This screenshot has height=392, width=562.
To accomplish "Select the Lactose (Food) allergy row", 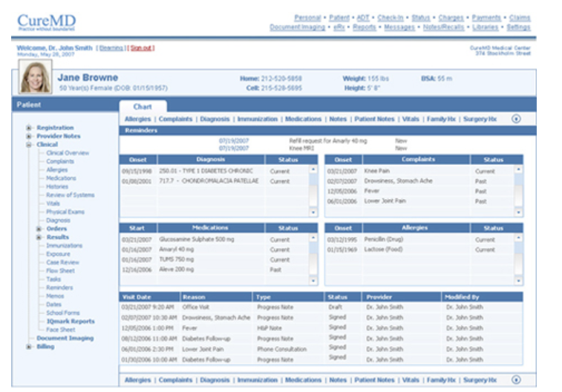I will pyautogui.click(x=419, y=249).
